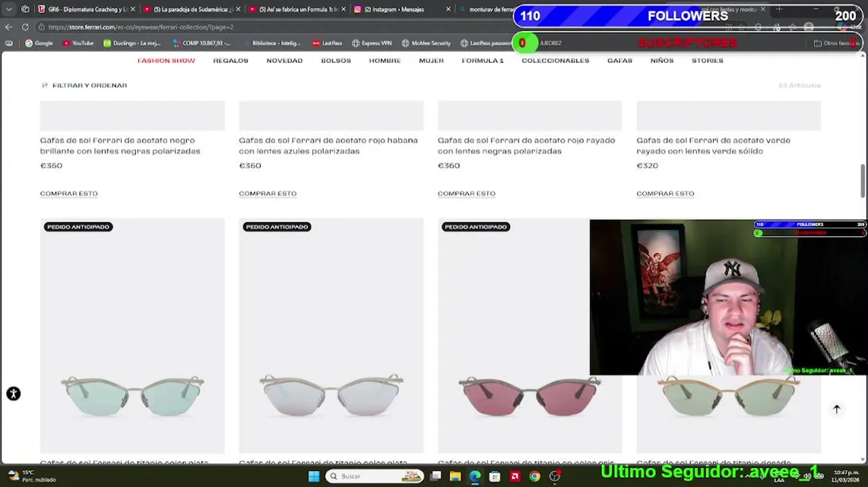Open Microsoft Edge from the taskbar
The height and width of the screenshot is (487, 868).
475,476
